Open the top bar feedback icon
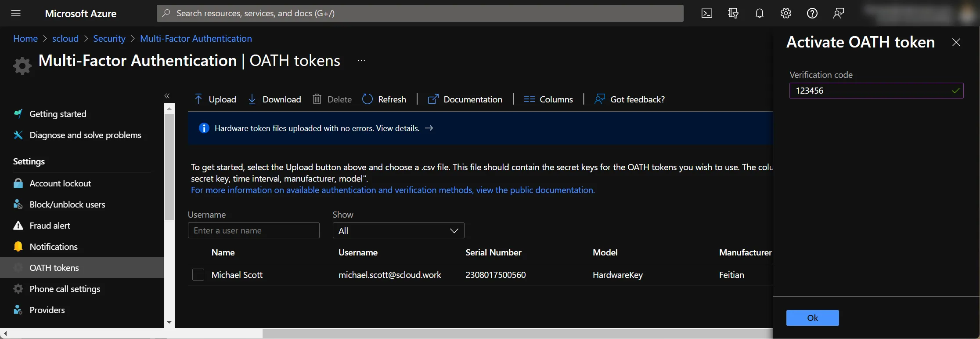The height and width of the screenshot is (339, 980). point(839,13)
